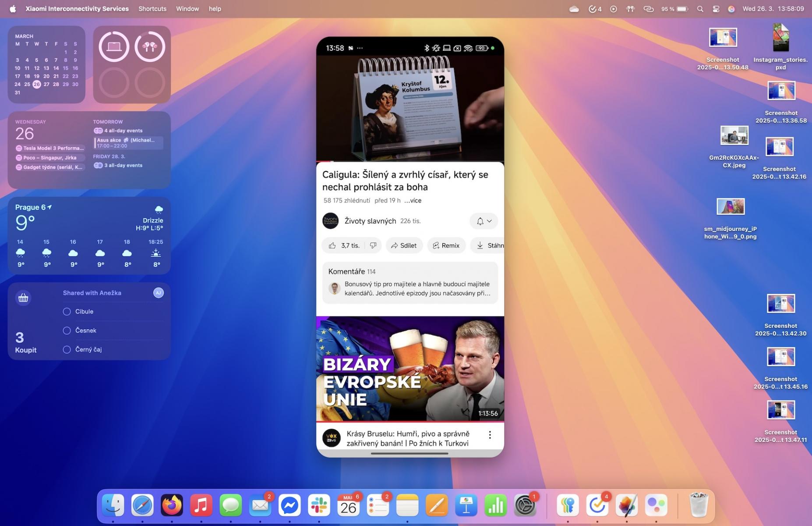Launch Firefox from the Dock

172,505
